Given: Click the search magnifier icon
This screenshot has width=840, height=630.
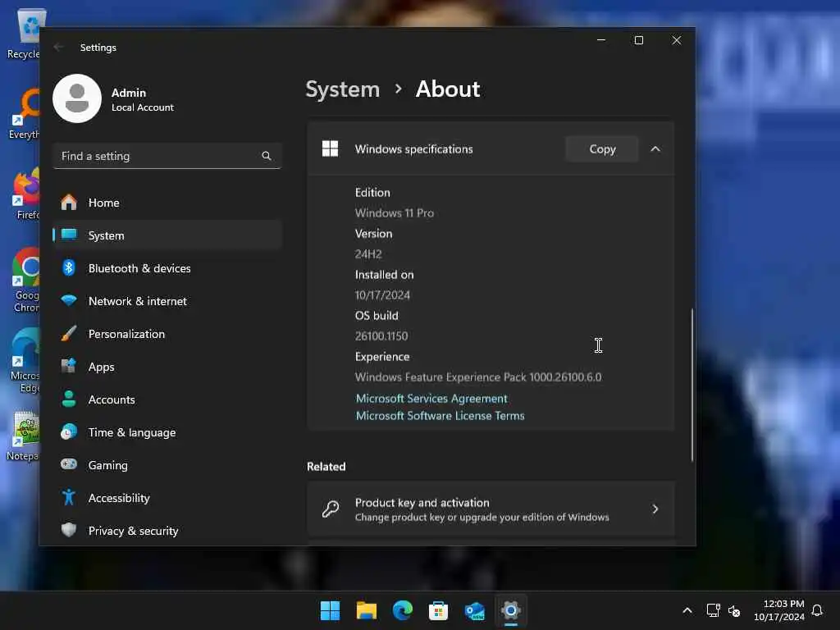Looking at the screenshot, I should 267,156.
